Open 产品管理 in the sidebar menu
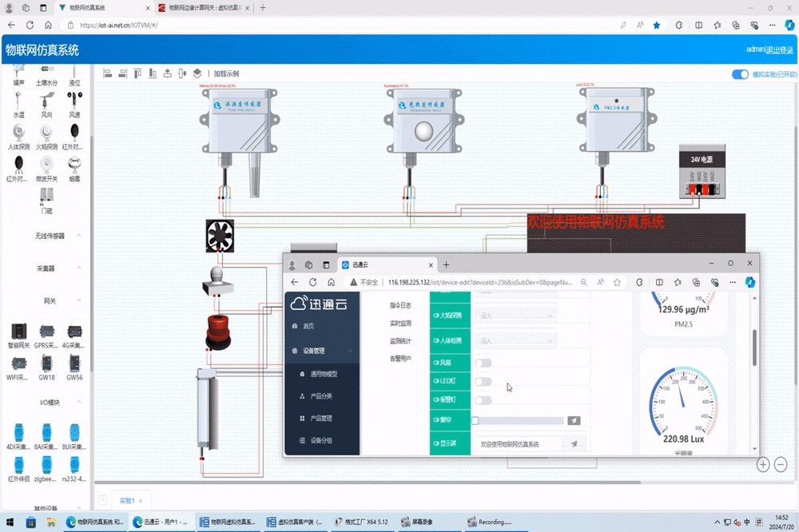This screenshot has height=532, width=799. point(320,418)
